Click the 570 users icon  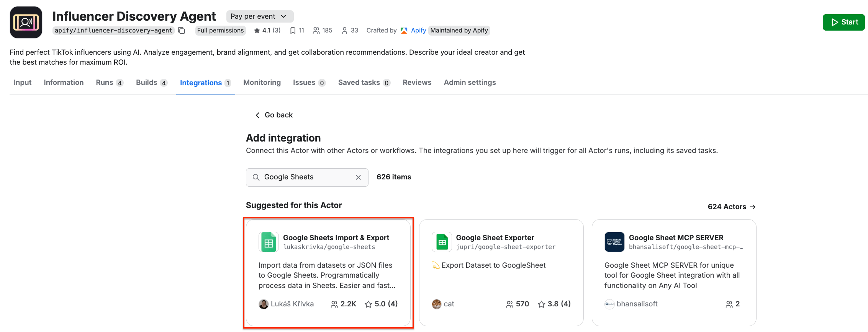coord(509,304)
